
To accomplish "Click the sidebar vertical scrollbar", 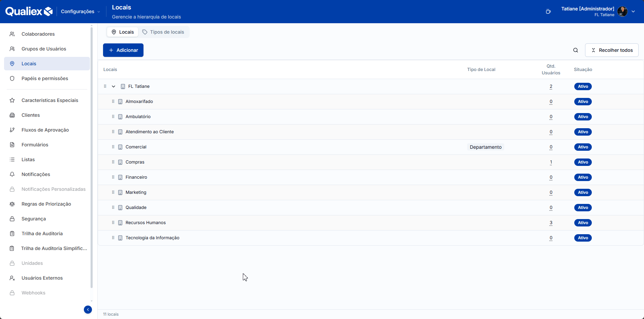I will [x=92, y=158].
